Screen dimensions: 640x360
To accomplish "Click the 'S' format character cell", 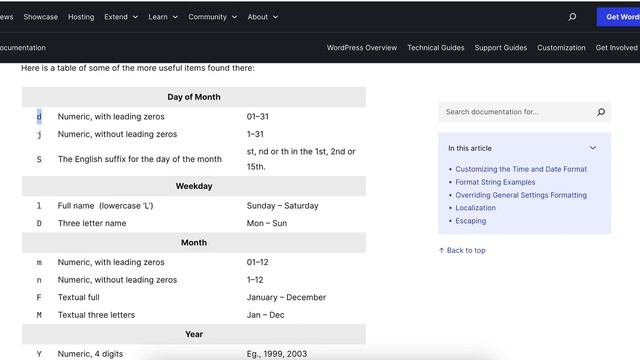I will tap(39, 159).
